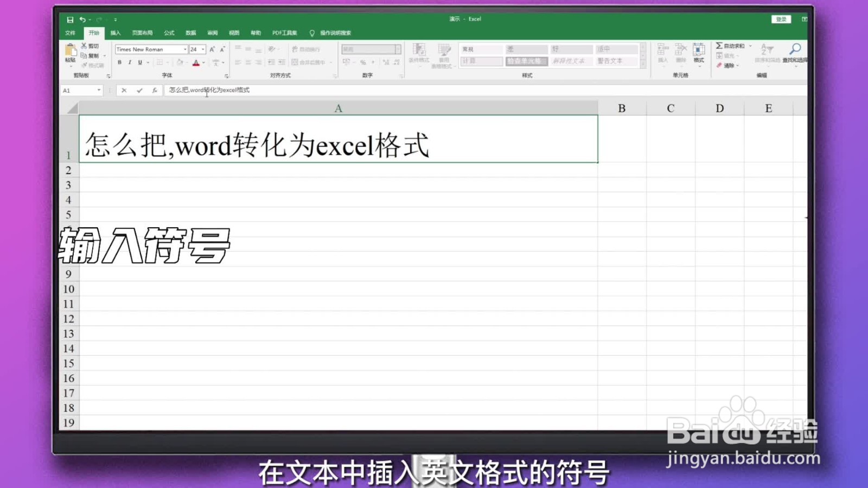Click the phonetic guide (文) icon

215,62
